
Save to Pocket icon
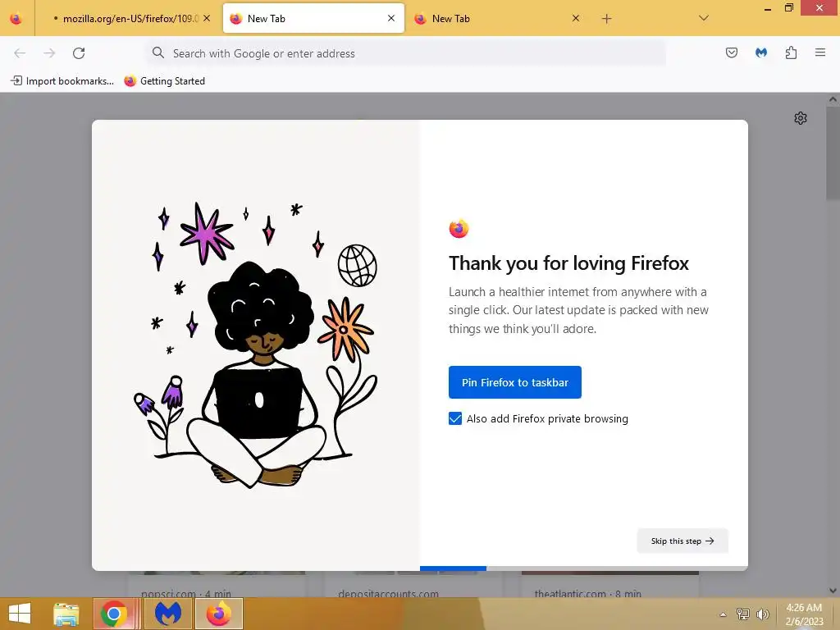[731, 52]
